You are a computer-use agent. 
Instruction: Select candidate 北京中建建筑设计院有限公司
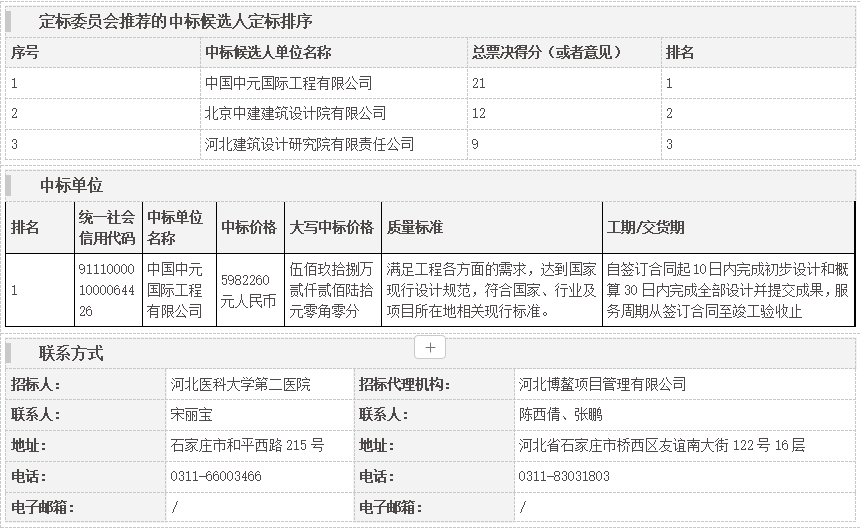[x=295, y=114]
